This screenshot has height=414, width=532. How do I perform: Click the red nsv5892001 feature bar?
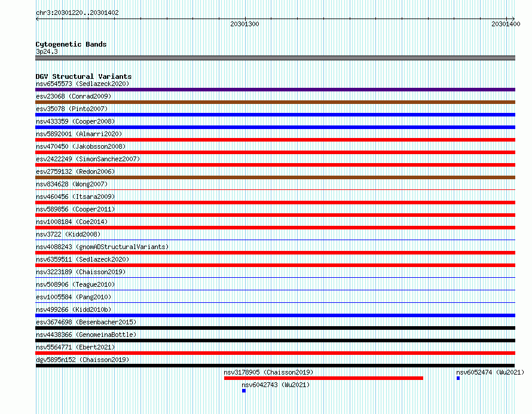pos(275,140)
